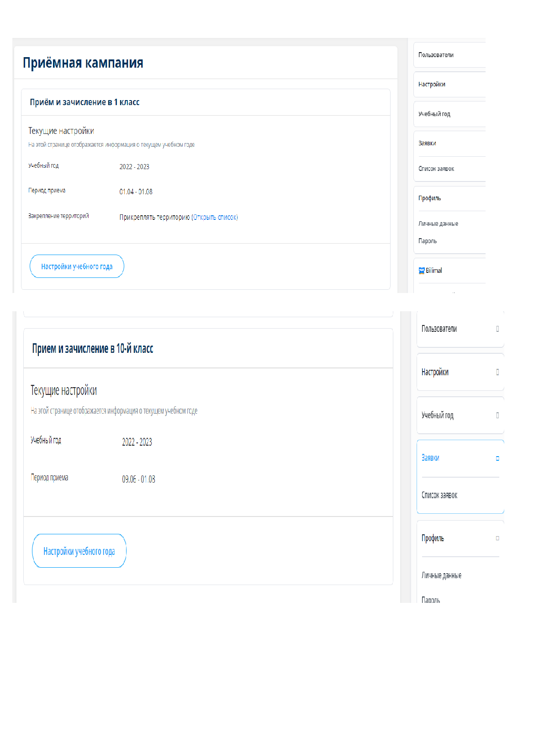
Task: Open Пользователи in the upper sidebar
Action: (436, 55)
